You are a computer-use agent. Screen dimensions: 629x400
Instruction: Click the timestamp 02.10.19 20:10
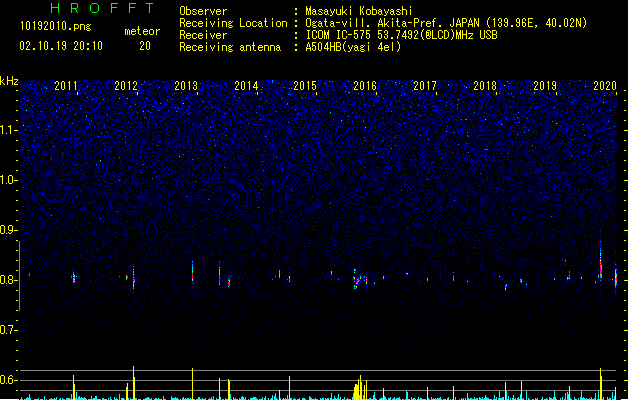(x=61, y=46)
